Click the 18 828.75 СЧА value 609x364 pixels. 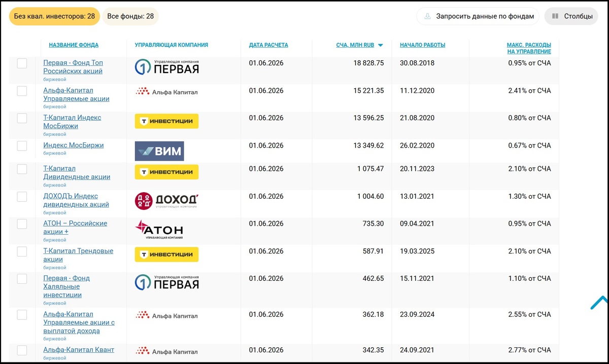368,63
